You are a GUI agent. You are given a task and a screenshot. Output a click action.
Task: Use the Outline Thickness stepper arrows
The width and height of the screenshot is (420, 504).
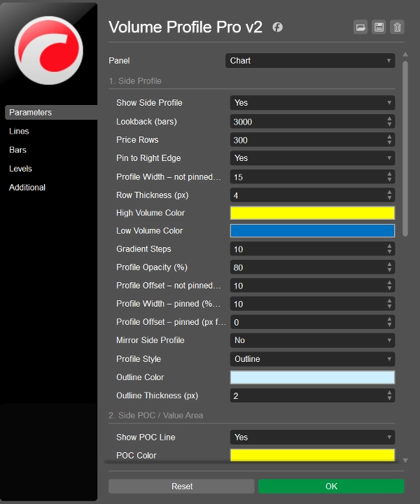point(389,395)
